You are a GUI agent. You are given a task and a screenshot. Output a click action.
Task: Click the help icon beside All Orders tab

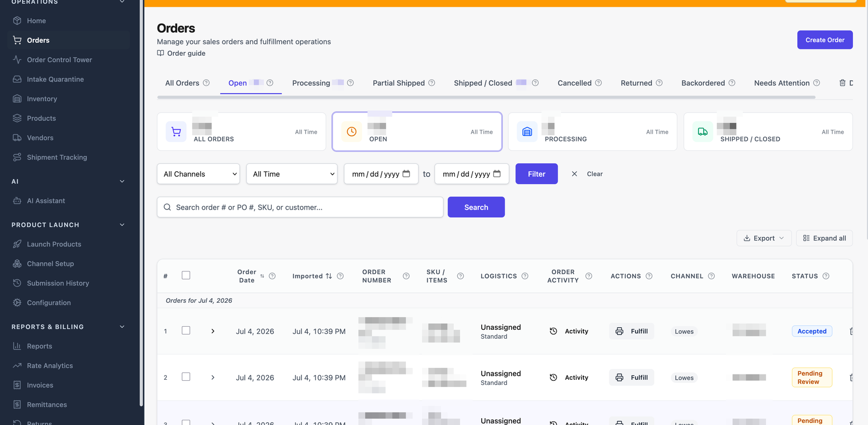(x=206, y=83)
